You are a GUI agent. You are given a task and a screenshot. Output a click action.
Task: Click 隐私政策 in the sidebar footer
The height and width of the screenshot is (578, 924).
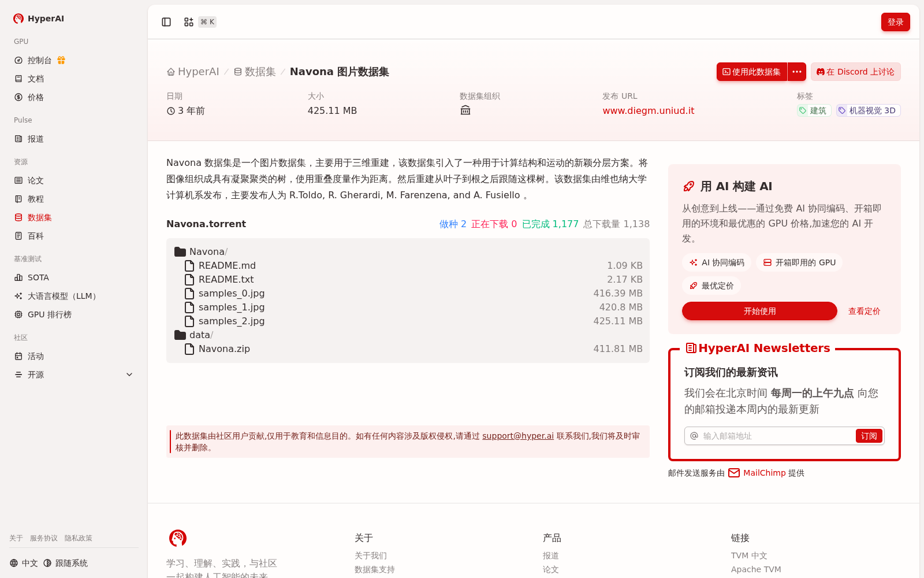[79, 538]
